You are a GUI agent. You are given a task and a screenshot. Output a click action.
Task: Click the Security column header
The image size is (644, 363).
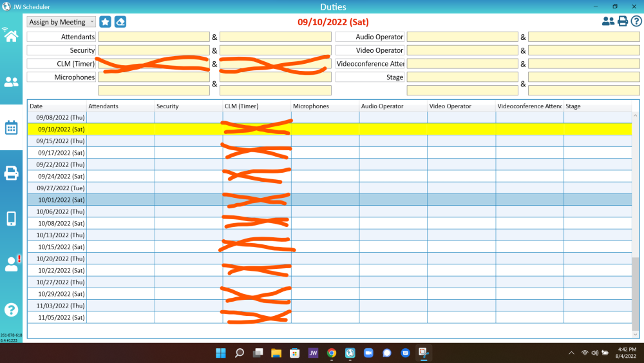point(189,106)
